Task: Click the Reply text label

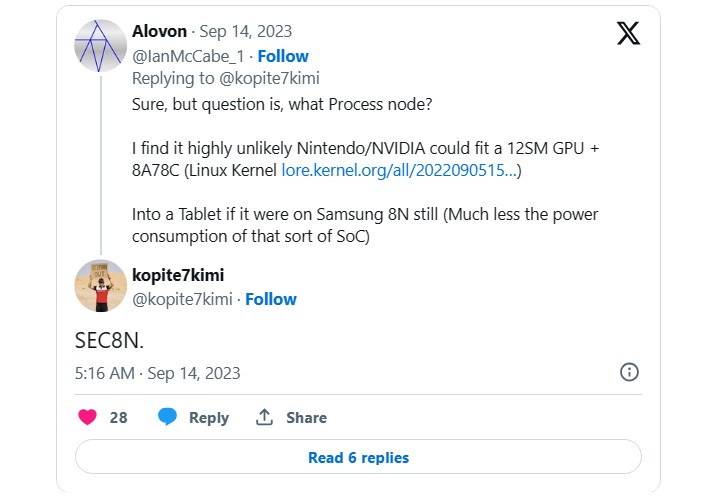Action: 209,418
